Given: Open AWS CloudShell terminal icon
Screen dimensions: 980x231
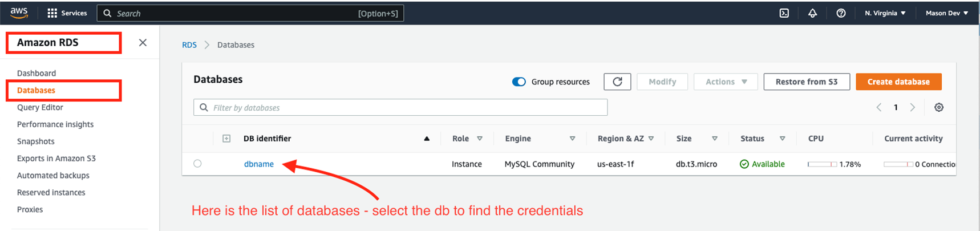Looking at the screenshot, I should [784, 13].
